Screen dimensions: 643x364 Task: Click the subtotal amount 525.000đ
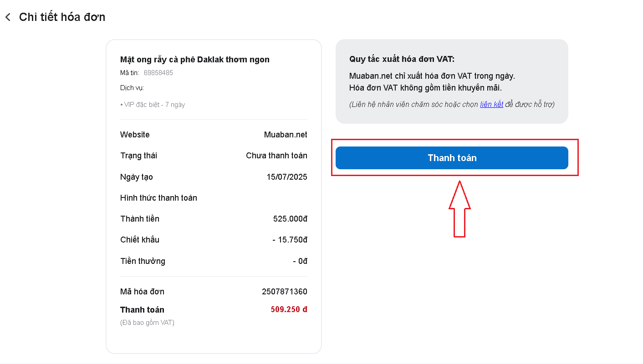290,219
